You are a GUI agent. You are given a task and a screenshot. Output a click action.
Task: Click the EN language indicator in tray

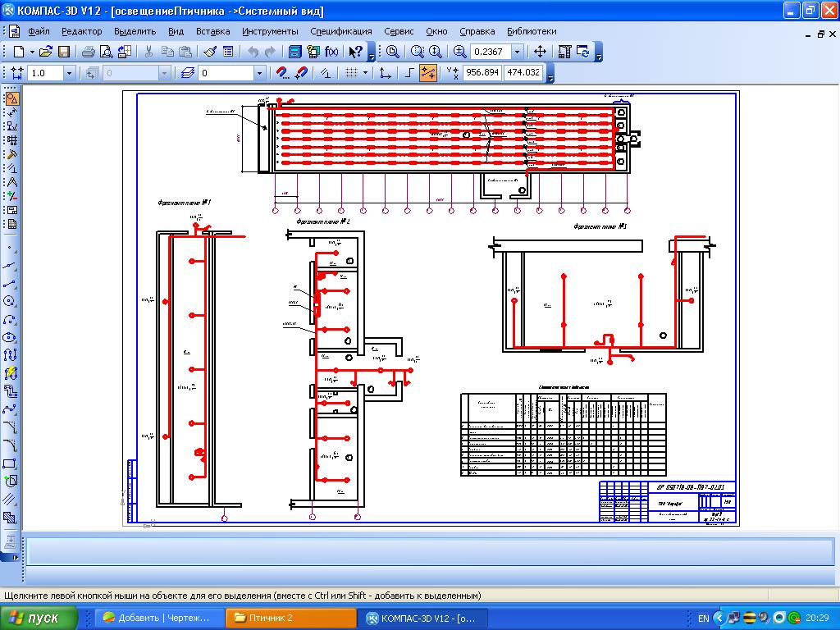coord(703,619)
